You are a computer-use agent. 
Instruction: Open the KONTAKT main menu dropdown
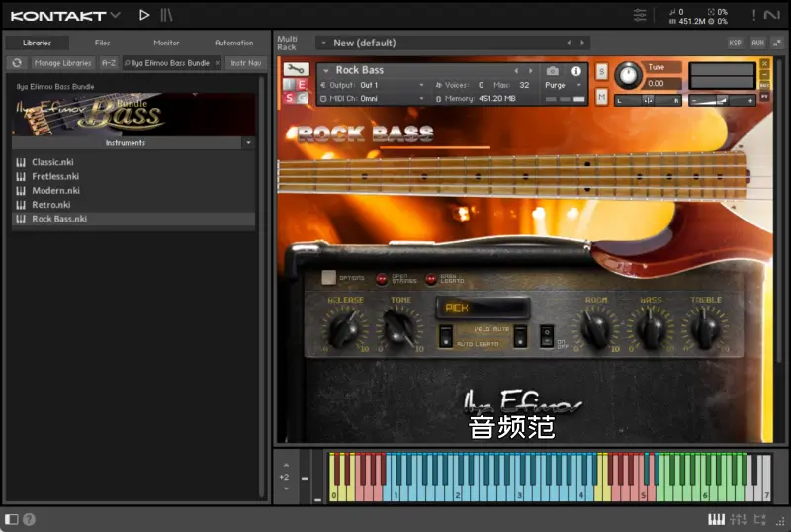(x=116, y=15)
